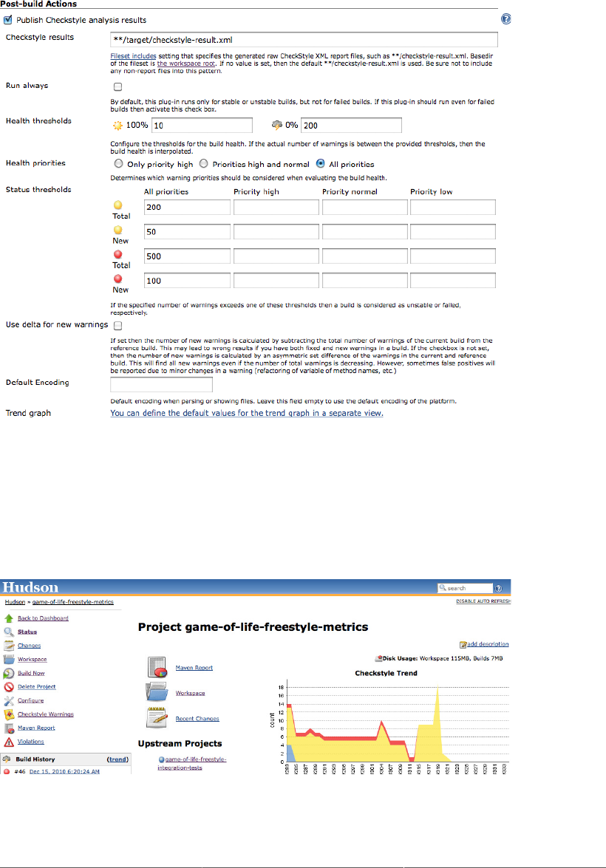Click the Build History weather icon
This screenshot has width=606, height=868.
(7, 759)
